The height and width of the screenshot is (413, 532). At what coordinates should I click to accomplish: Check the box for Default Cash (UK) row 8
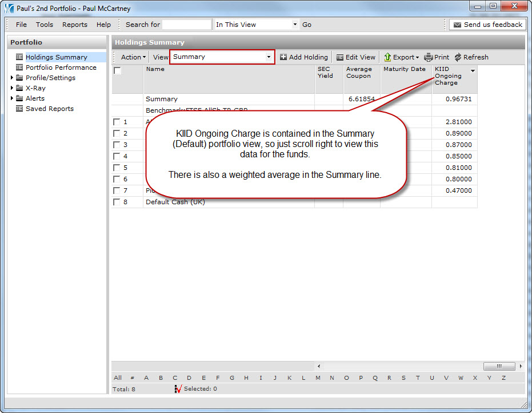tap(117, 202)
